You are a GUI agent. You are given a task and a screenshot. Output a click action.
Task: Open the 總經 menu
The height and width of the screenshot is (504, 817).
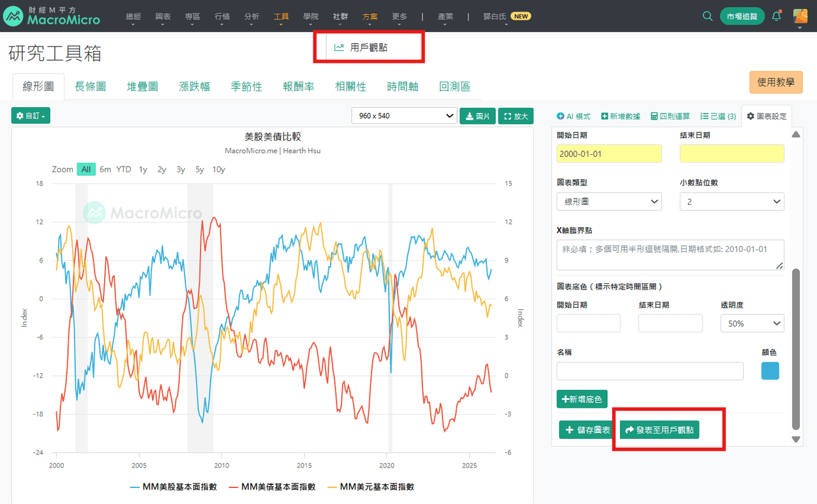tap(133, 17)
